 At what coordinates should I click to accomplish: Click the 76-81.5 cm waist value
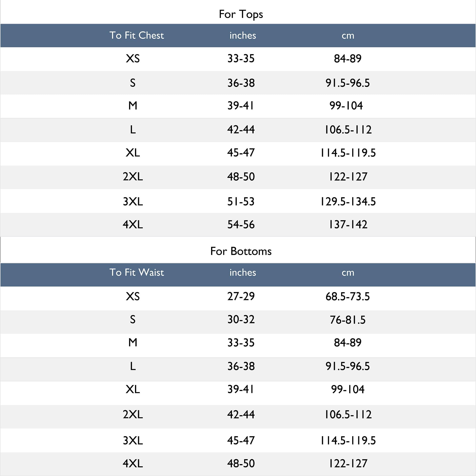pyautogui.click(x=347, y=320)
